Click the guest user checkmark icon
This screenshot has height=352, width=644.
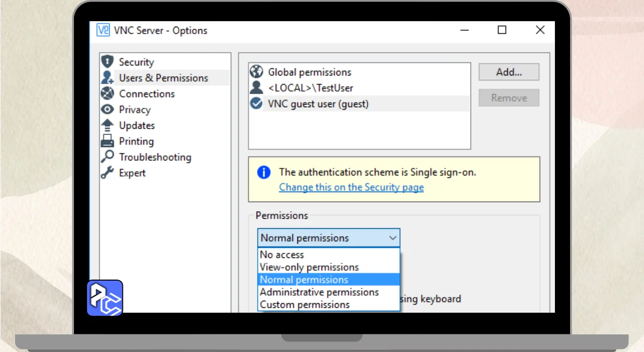point(257,104)
